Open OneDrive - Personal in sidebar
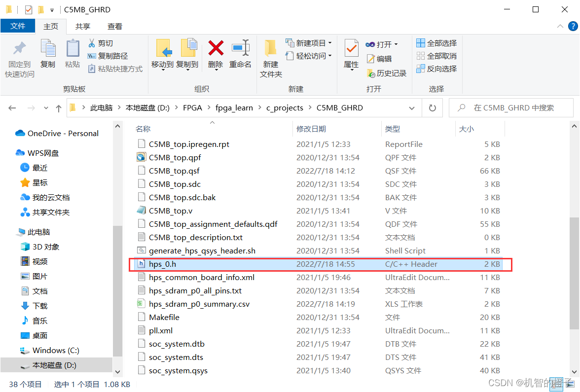Screen dimensions: 580x392 [x=57, y=134]
